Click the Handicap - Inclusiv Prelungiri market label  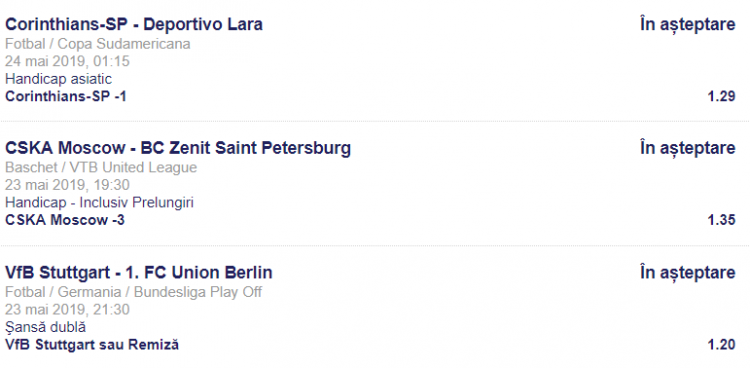[x=99, y=203]
